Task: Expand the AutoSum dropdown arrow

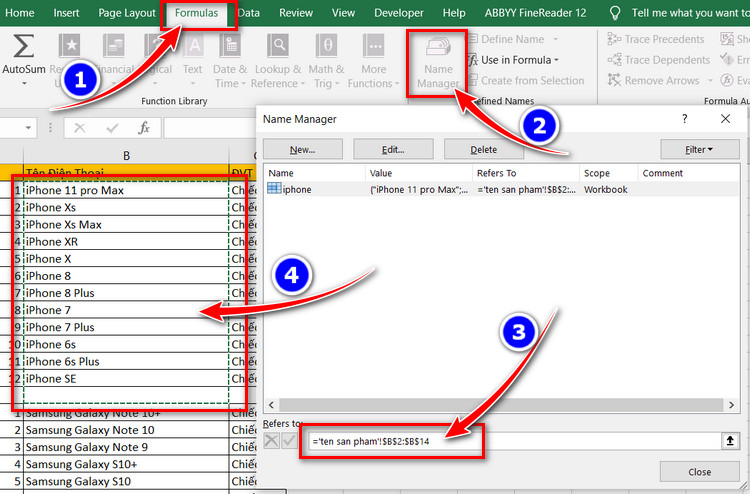Action: (x=23, y=84)
